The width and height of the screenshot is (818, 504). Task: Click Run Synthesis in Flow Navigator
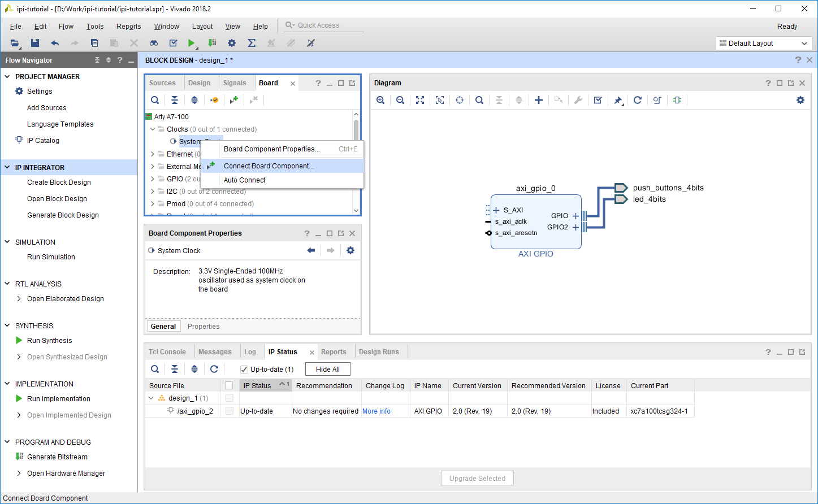pyautogui.click(x=50, y=341)
